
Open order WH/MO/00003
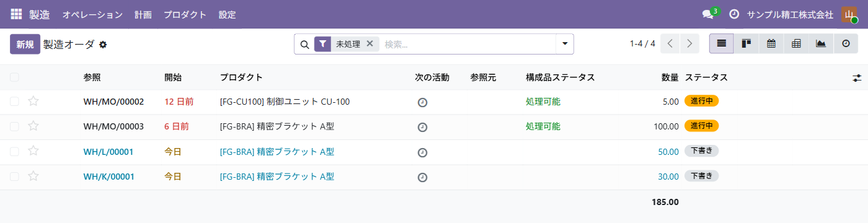(113, 126)
